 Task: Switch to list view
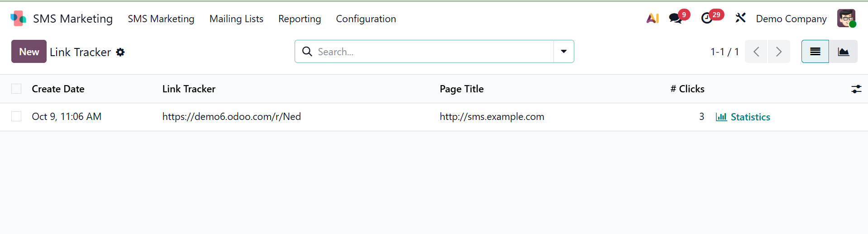[x=815, y=52]
